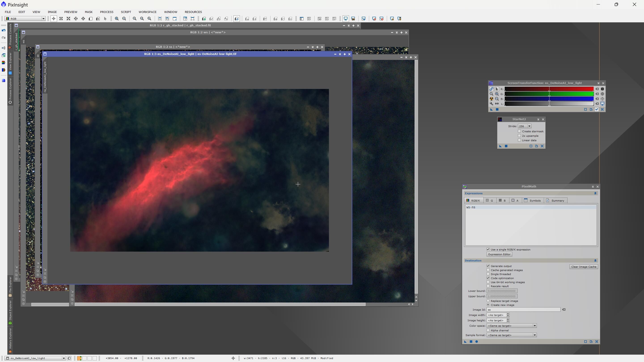Toggle the STF link RGB channels icon
This screenshot has width=644, height=362.
(491, 89)
